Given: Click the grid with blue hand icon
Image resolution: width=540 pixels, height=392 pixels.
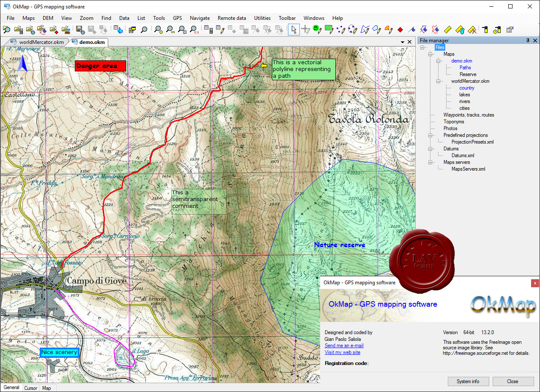Looking at the screenshot, I should pos(118,30).
